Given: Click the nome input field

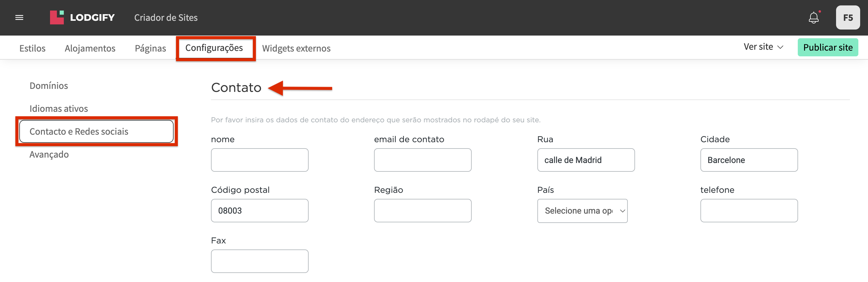Looking at the screenshot, I should [259, 160].
